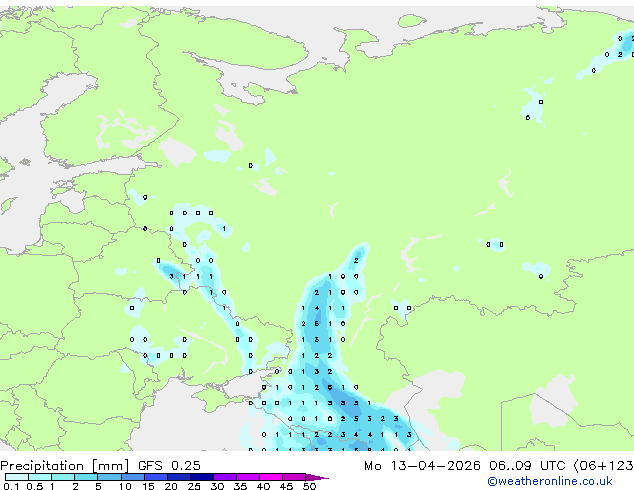Click the purple arrow end of legend

pyautogui.click(x=317, y=477)
